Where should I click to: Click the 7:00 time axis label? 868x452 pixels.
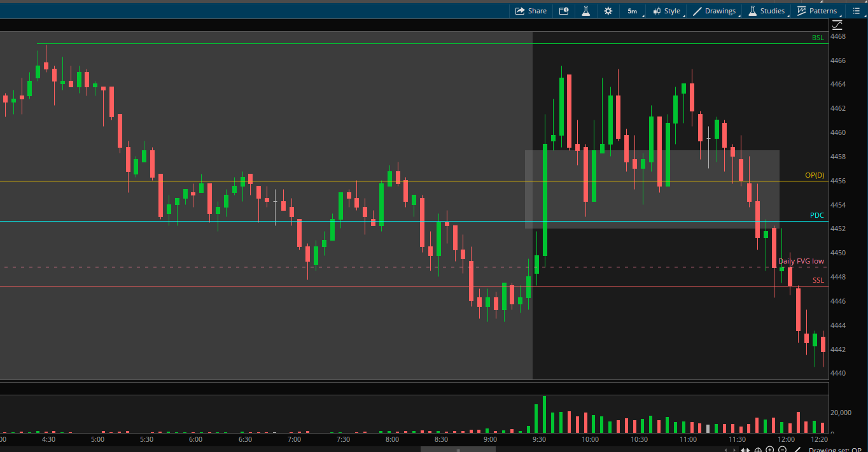(x=294, y=439)
